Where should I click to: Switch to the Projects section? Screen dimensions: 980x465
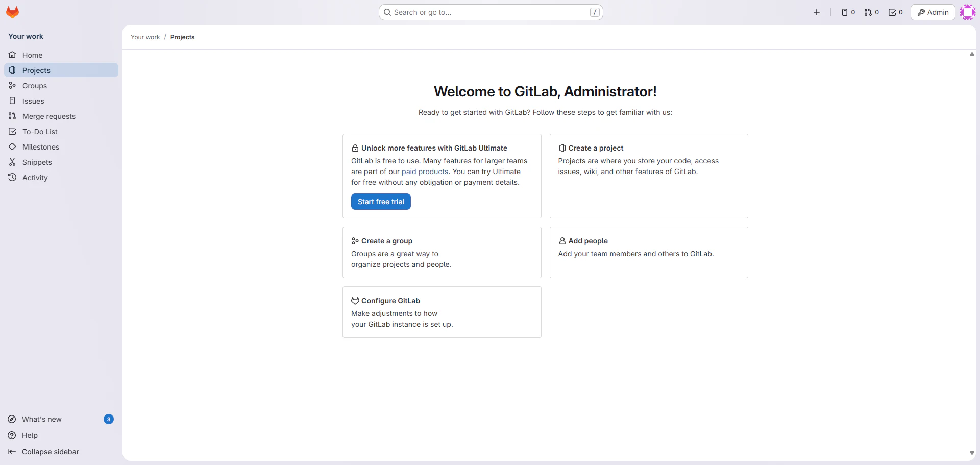click(x=36, y=70)
